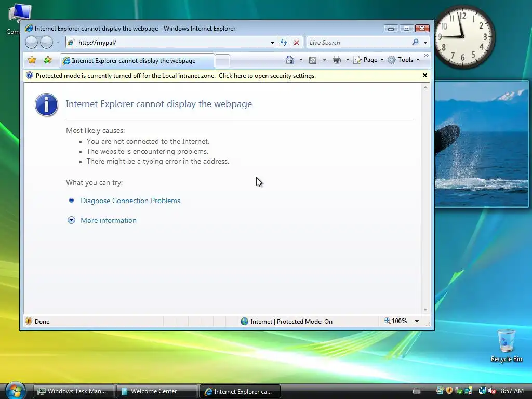Open the zoom level dropdown arrow
This screenshot has width=532, height=399.
click(417, 321)
